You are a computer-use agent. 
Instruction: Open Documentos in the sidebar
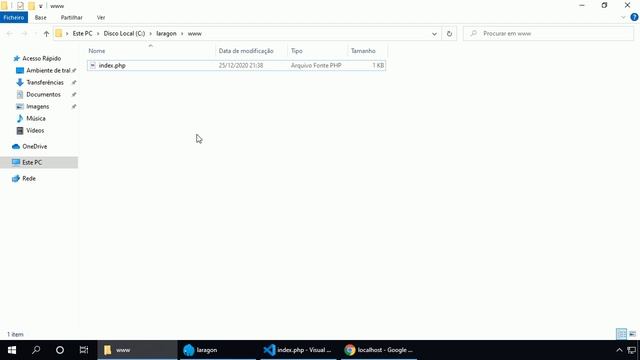[43, 94]
